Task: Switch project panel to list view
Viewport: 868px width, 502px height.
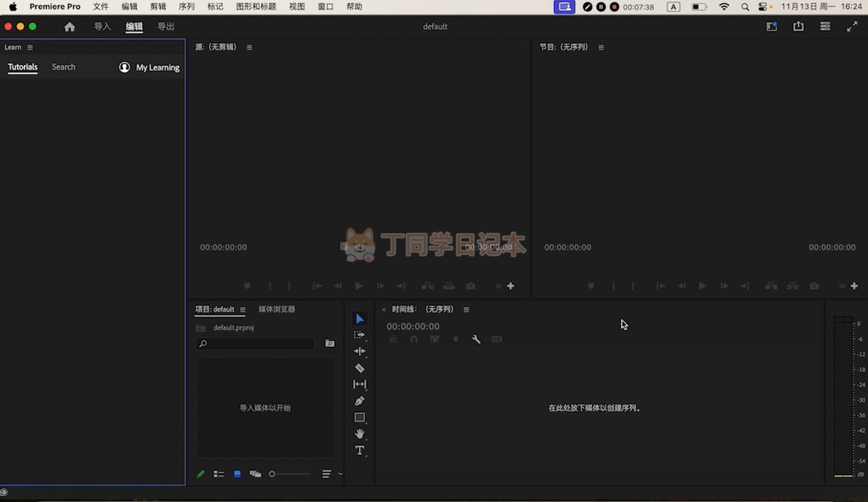Action: click(x=219, y=474)
